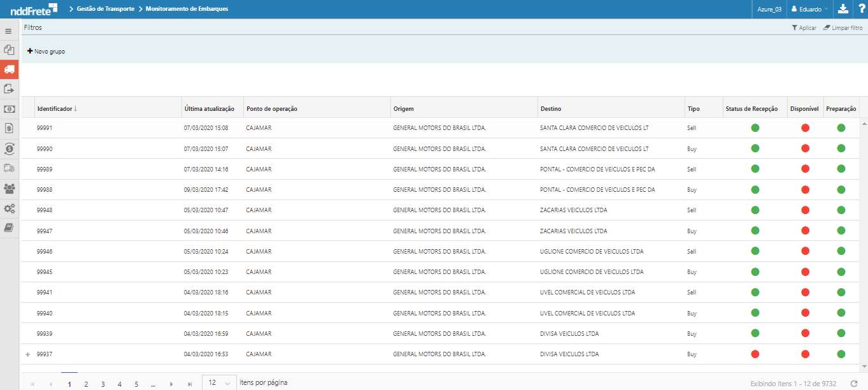868x390 pixels.
Task: Open the settings gears sidebar icon
Action: [x=9, y=208]
